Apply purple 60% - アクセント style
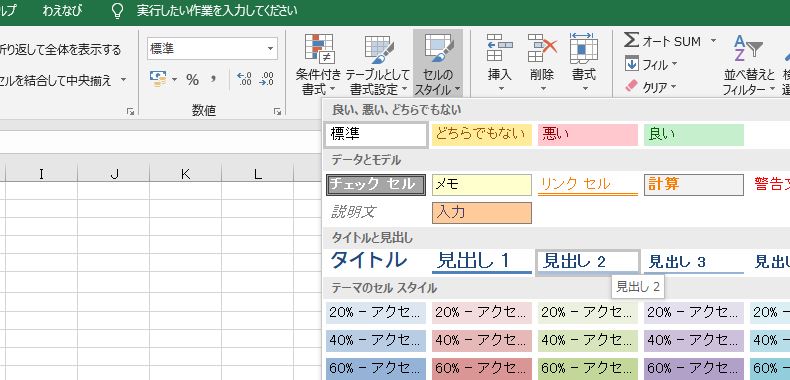790x380 pixels. click(x=694, y=368)
